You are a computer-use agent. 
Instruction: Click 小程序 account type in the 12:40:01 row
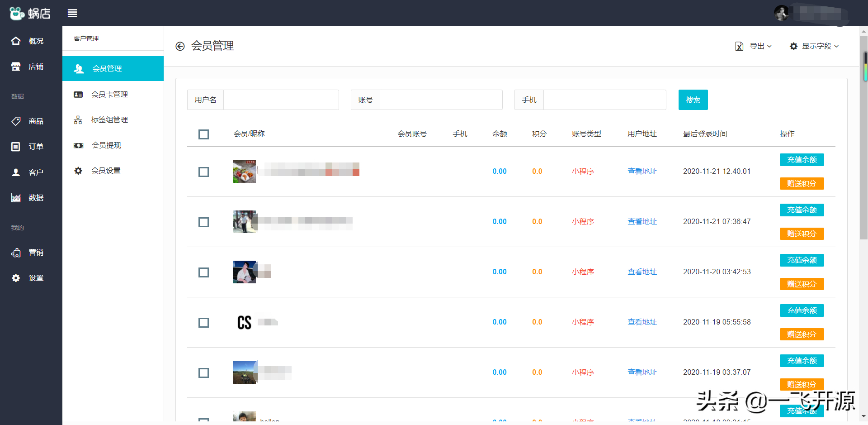coord(583,172)
